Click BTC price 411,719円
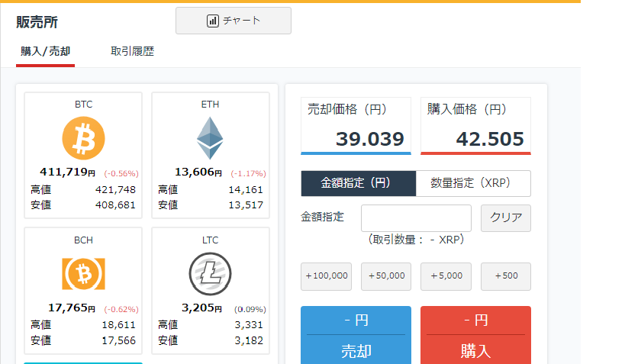This screenshot has width=625, height=364. point(67,172)
